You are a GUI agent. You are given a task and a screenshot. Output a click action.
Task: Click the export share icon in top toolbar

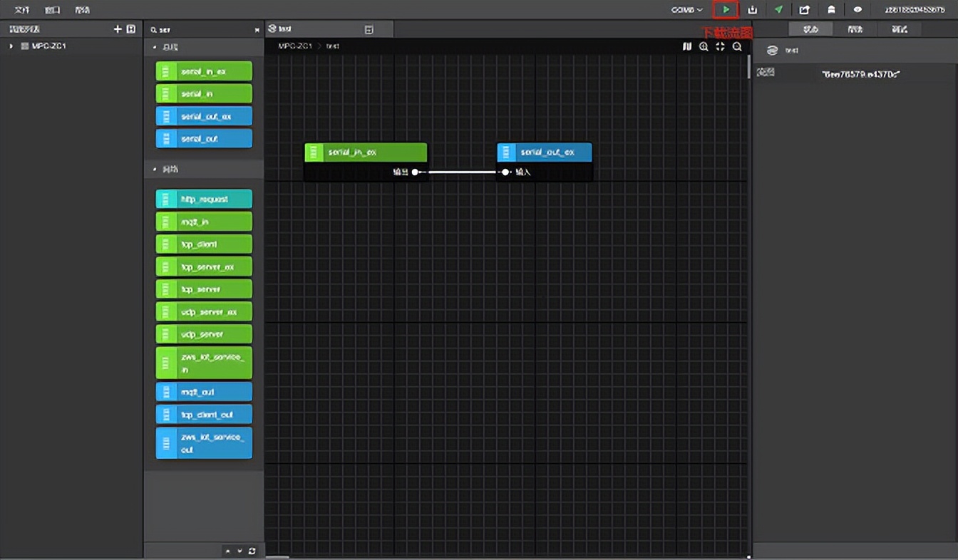pos(805,10)
